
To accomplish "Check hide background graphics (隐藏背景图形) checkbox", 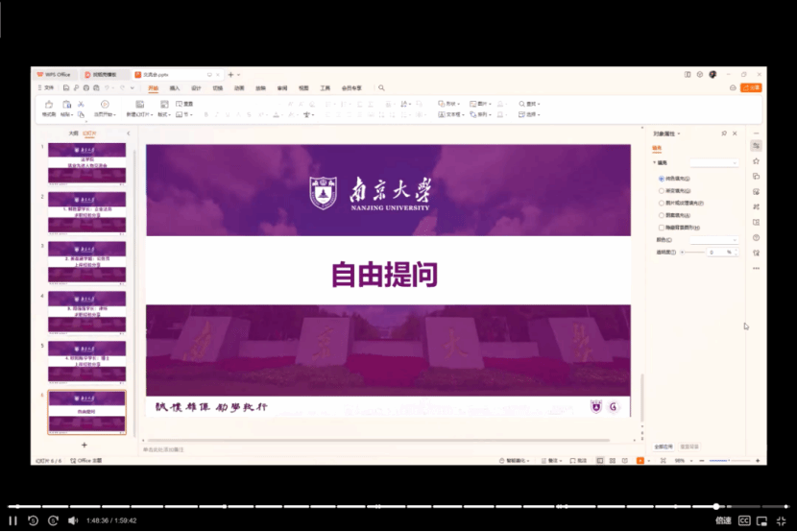I will point(661,229).
